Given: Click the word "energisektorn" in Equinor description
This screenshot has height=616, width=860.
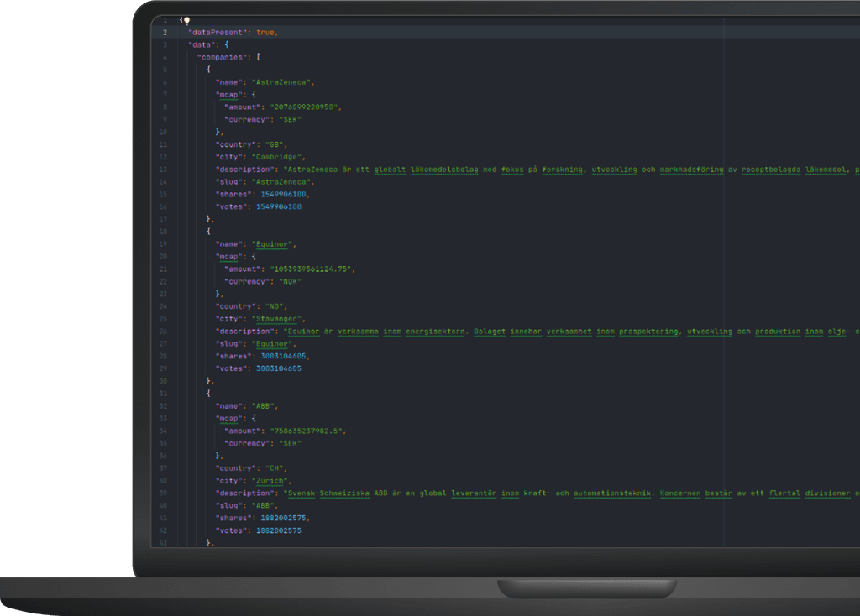Looking at the screenshot, I should (x=435, y=331).
